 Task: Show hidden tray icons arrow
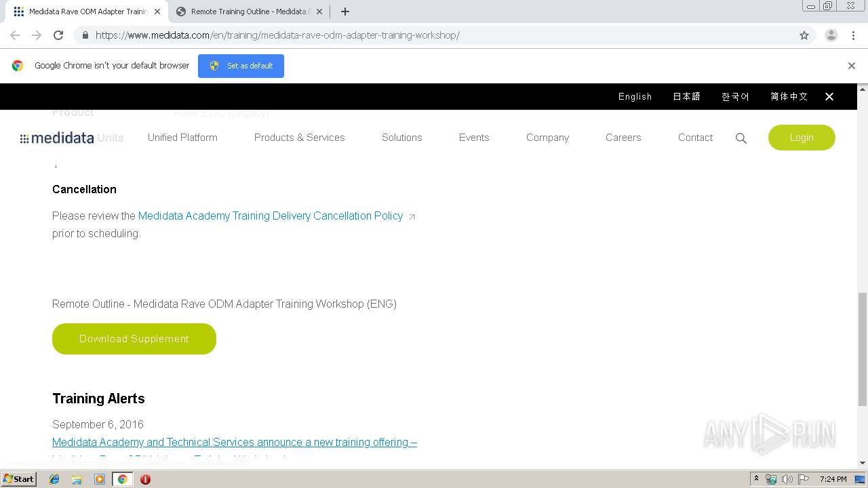coord(756,479)
